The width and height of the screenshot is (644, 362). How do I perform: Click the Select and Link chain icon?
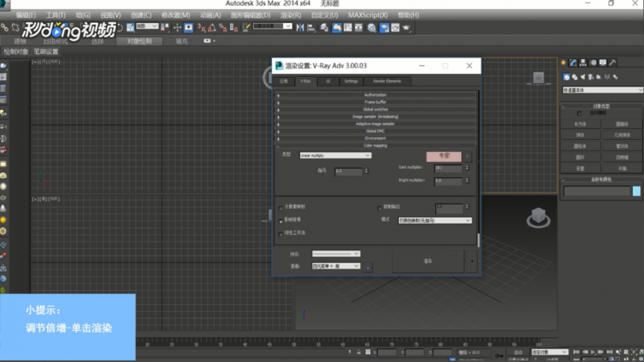pyautogui.click(x=4, y=28)
